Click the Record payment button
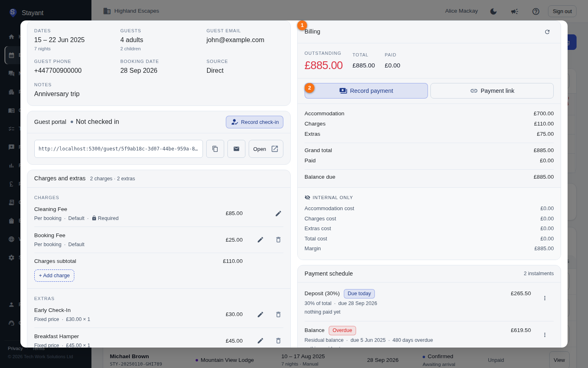The width and height of the screenshot is (588, 368). (366, 91)
